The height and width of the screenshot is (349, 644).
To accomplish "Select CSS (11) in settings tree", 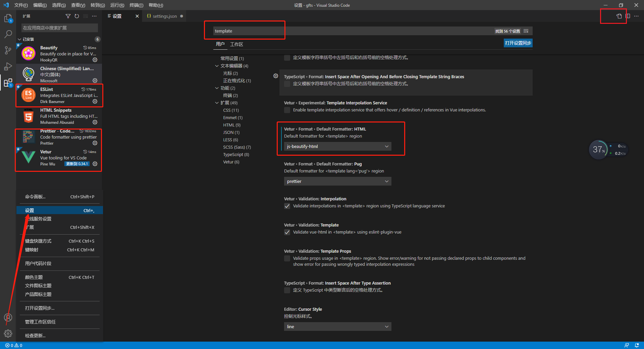I will [x=231, y=110].
